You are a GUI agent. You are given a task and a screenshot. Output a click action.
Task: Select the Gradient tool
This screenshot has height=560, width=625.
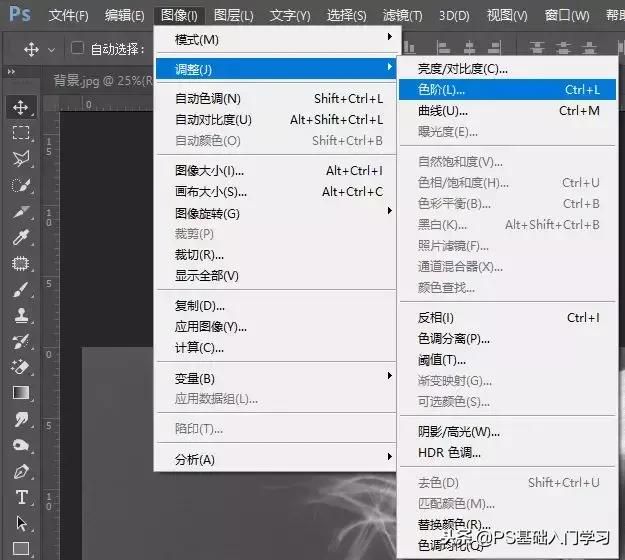coord(20,393)
